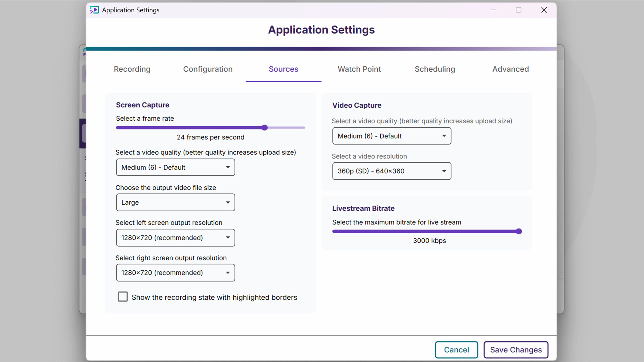Open right screen output resolution dropdown
The width and height of the screenshot is (644, 362).
175,273
